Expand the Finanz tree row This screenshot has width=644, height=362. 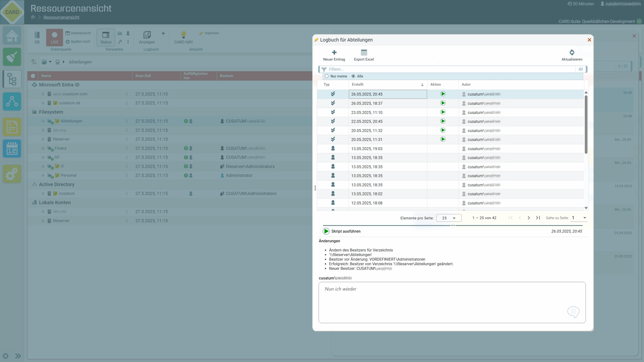click(x=43, y=148)
